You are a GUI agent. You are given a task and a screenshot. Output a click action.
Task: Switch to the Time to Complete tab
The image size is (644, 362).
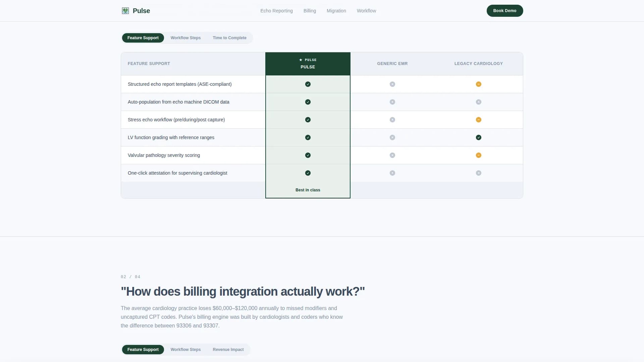point(229,38)
